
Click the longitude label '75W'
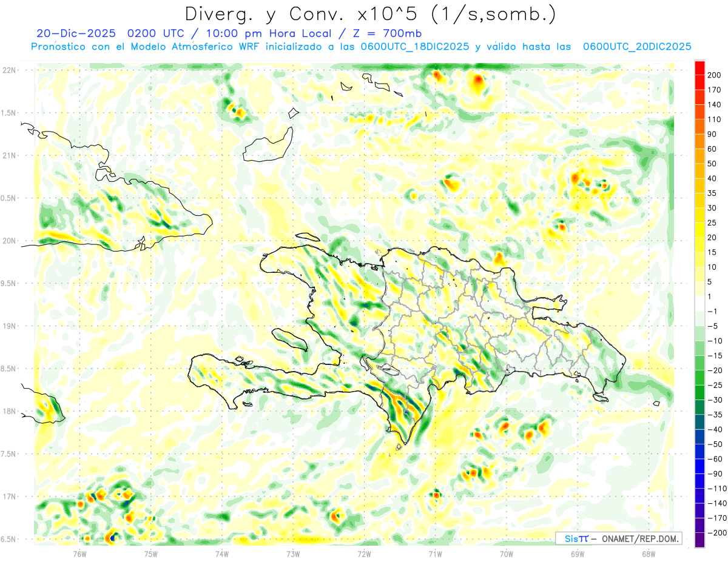pos(151,554)
